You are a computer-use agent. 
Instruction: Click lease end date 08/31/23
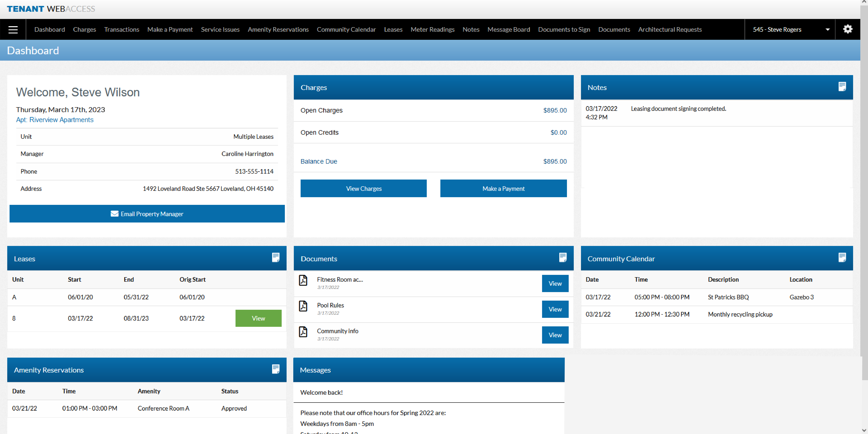point(136,318)
